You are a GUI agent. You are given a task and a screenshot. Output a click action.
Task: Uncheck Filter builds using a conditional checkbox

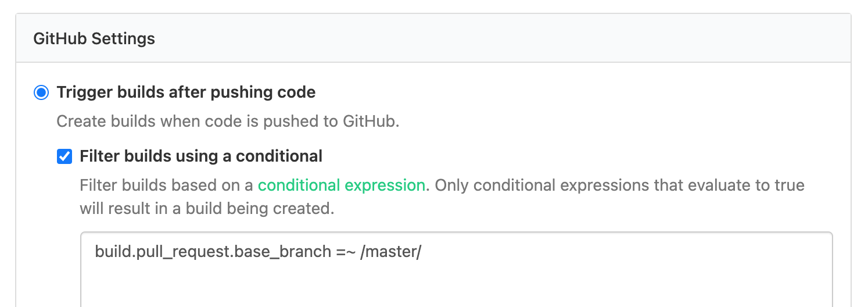point(64,156)
